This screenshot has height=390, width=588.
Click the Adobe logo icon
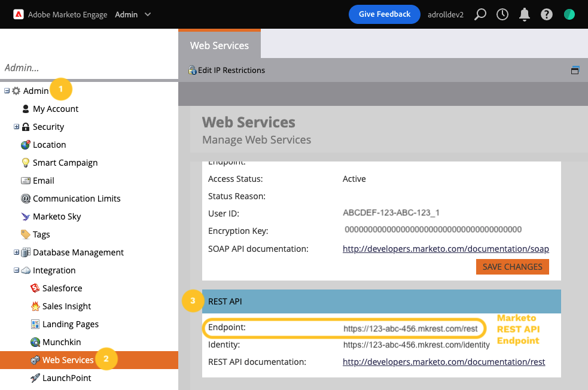(18, 14)
